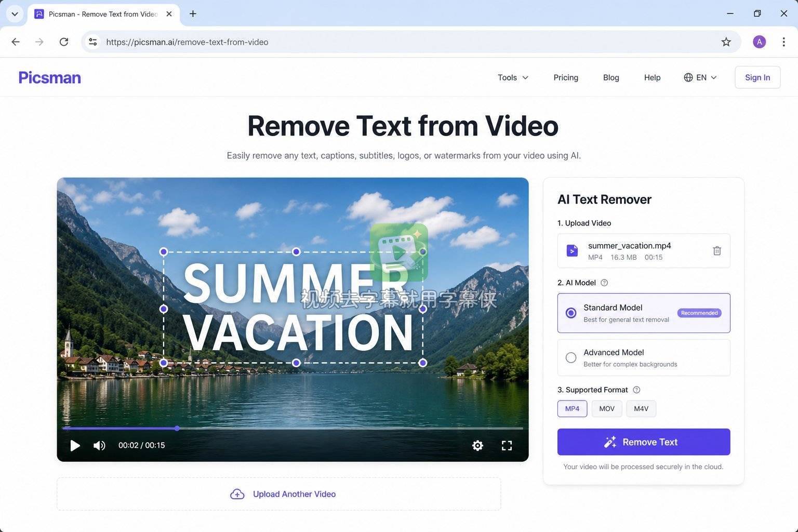Open video player settings gear
Screen dimensions: 798x532
(x=477, y=445)
